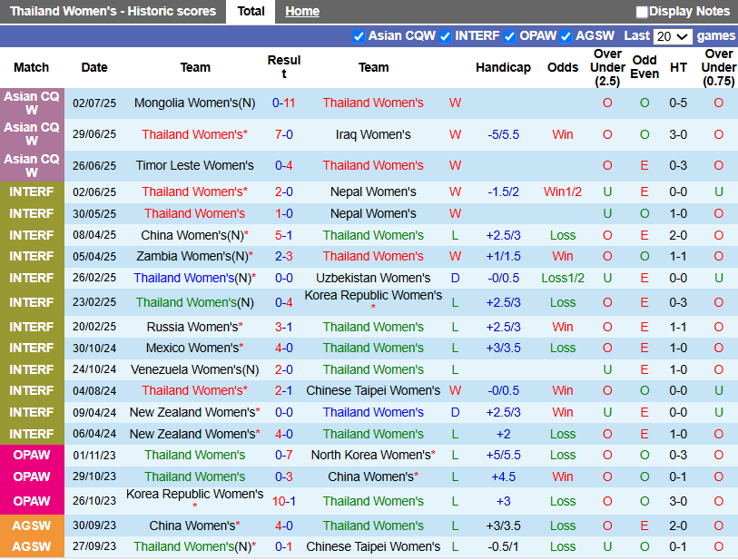
Task: Click the 5-1 result score
Action: (284, 235)
